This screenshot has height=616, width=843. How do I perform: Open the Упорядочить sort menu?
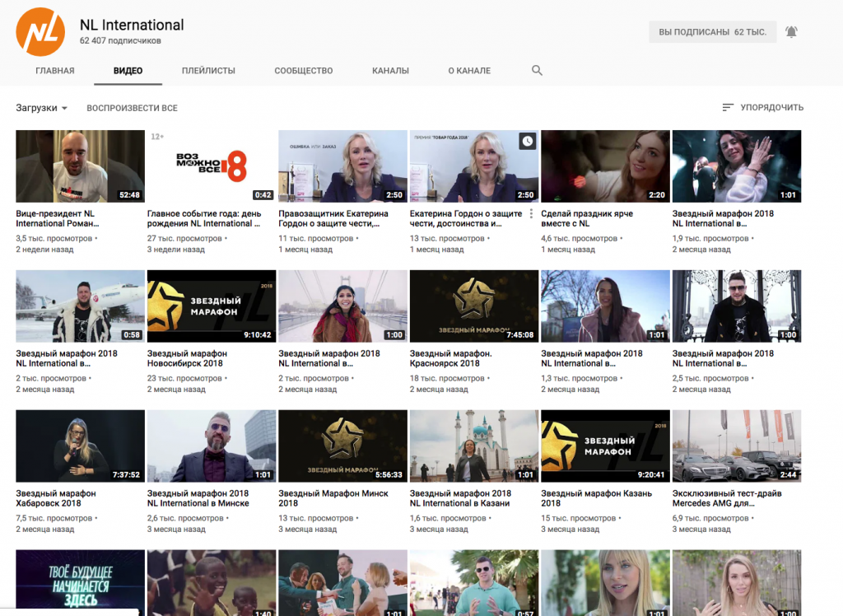coord(762,108)
